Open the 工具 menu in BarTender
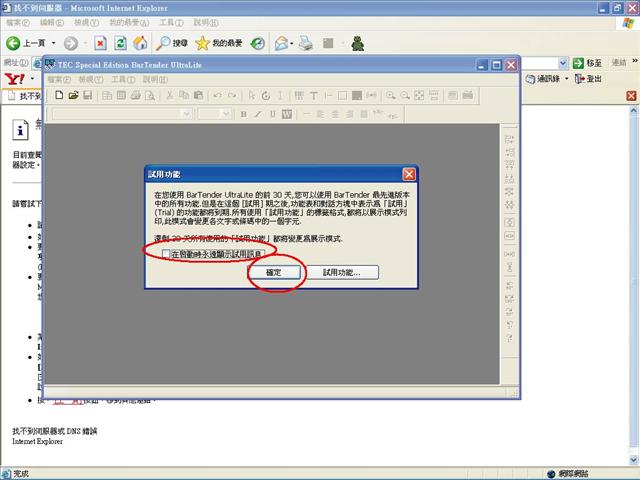This screenshot has height=480, width=640. pos(123,79)
